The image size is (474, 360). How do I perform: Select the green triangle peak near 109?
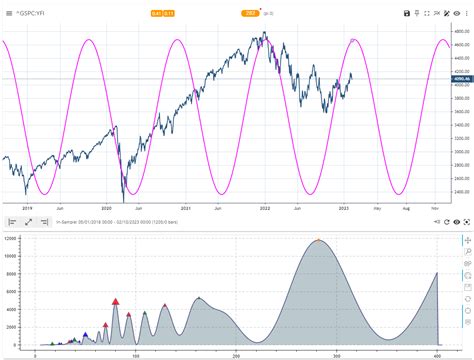[x=145, y=313]
